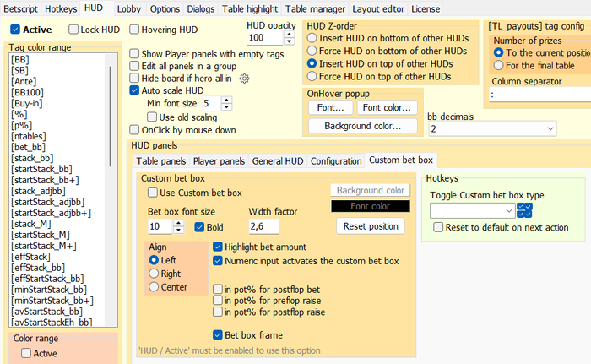Click the Column separator input field
This screenshot has width=591, height=364.
(540, 95)
